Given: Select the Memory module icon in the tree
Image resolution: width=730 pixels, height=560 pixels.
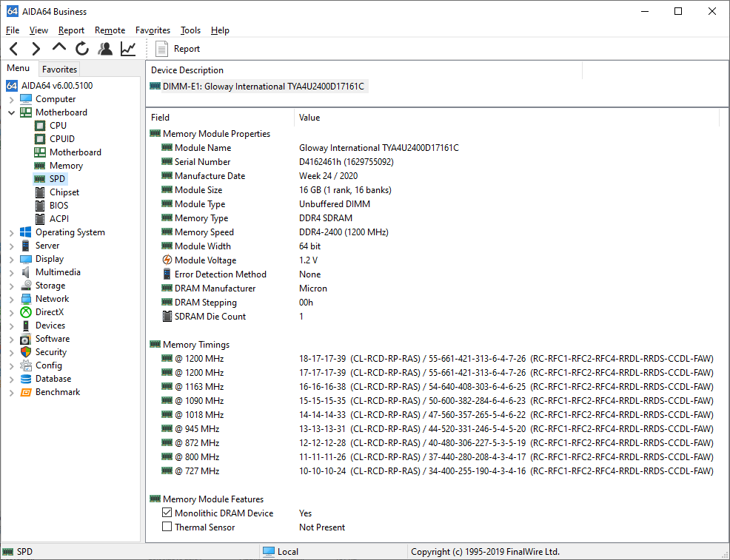Looking at the screenshot, I should coord(40,166).
